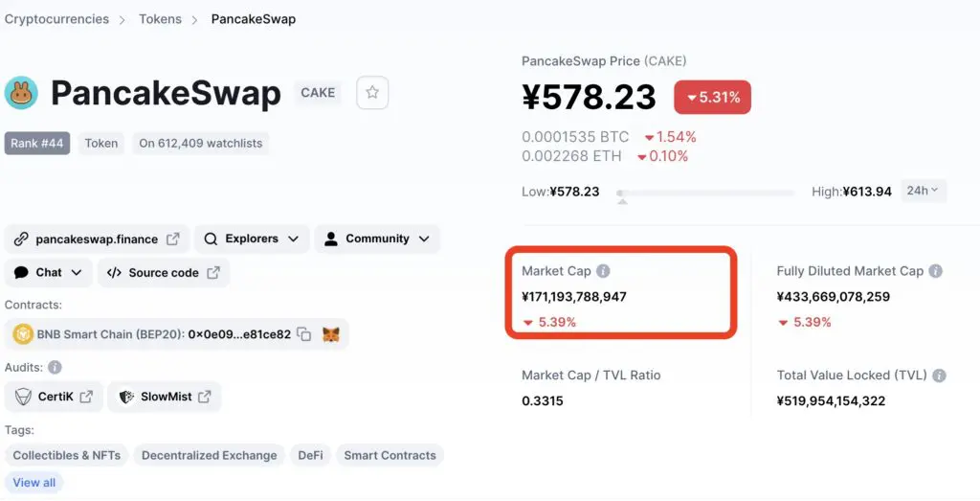Open pancakeswap.finance website link
The width and height of the screenshot is (980, 501).
[x=97, y=239]
